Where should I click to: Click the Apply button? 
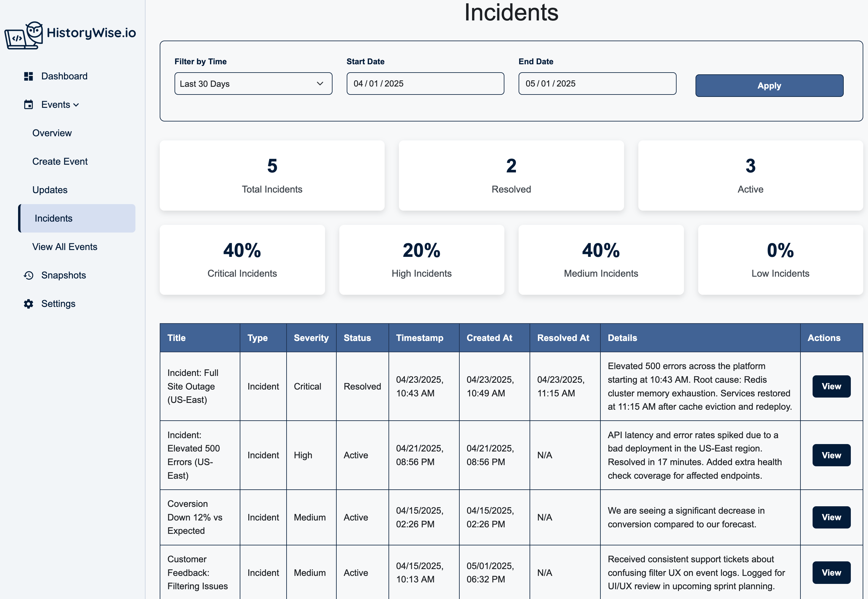[769, 85]
